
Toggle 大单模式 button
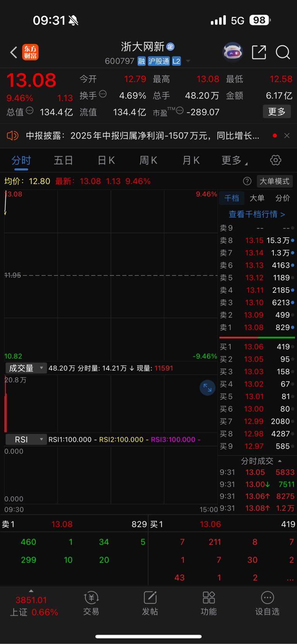(274, 181)
